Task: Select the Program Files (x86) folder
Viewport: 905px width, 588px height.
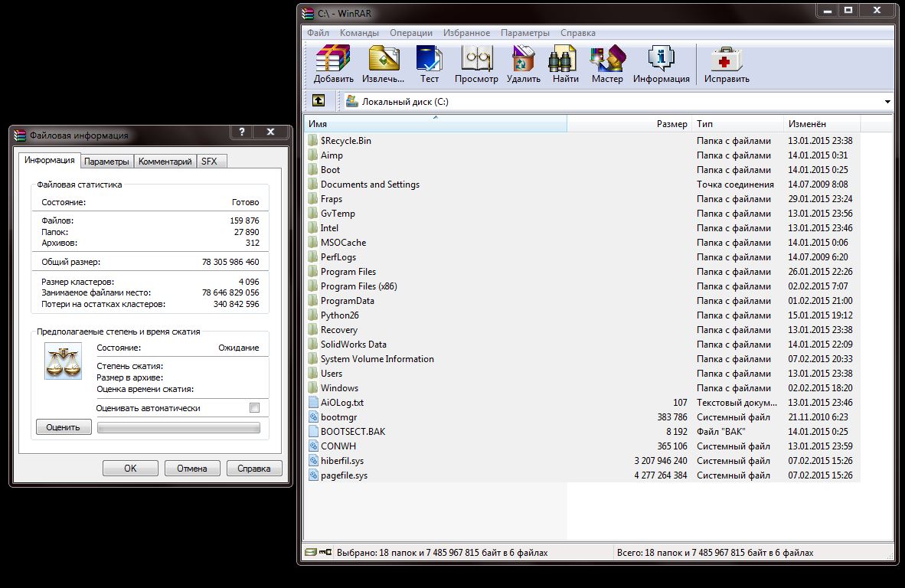Action: click(358, 286)
